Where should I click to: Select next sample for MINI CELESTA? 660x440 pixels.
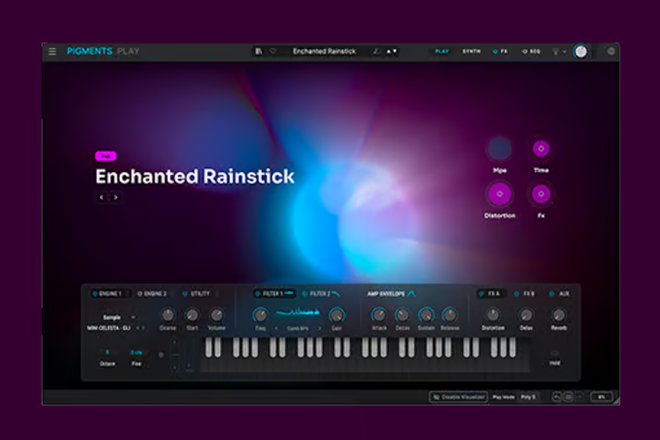pyautogui.click(x=143, y=328)
